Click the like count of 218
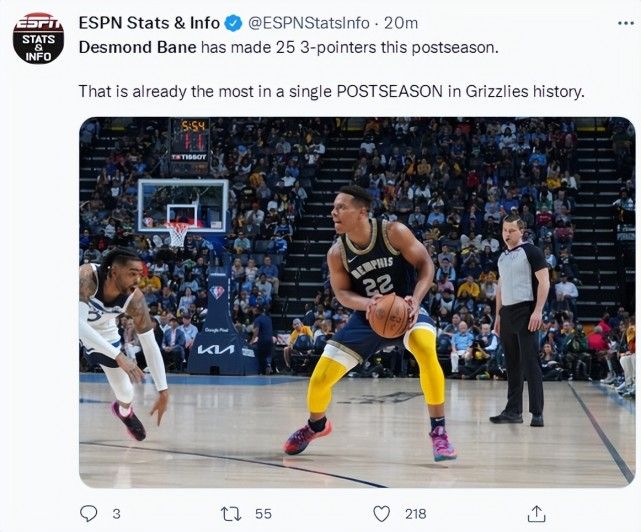This screenshot has width=641, height=532. (415, 513)
